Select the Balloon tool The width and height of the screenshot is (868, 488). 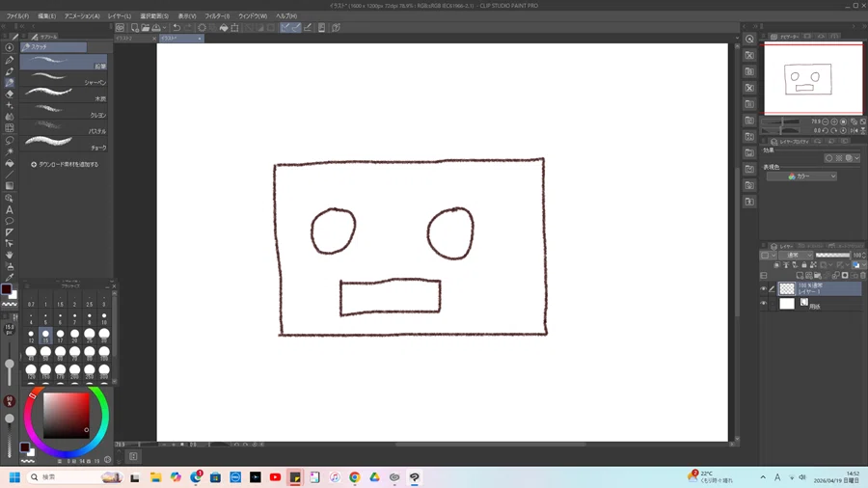[10, 221]
